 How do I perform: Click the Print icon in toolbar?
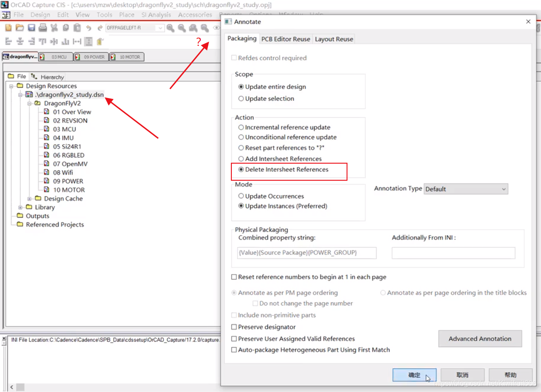point(43,28)
